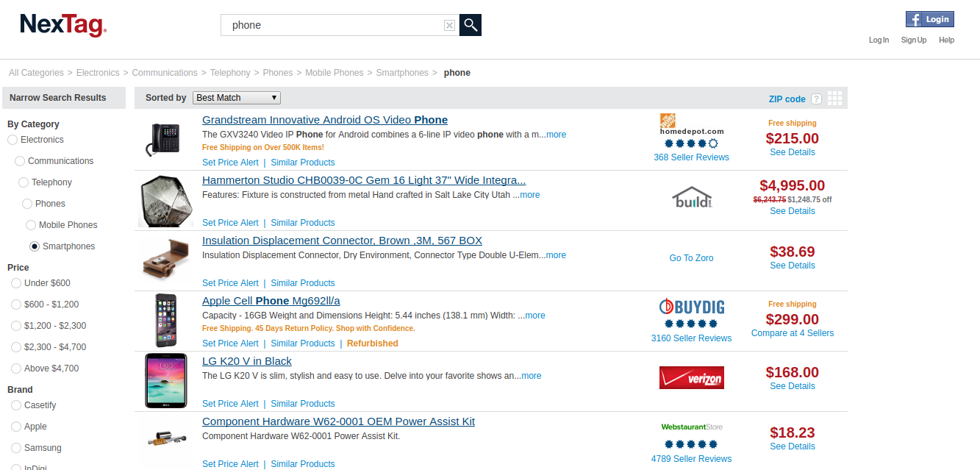The height and width of the screenshot is (470, 980).
Task: Expand the Insulation Connector description with more
Action: coord(556,255)
